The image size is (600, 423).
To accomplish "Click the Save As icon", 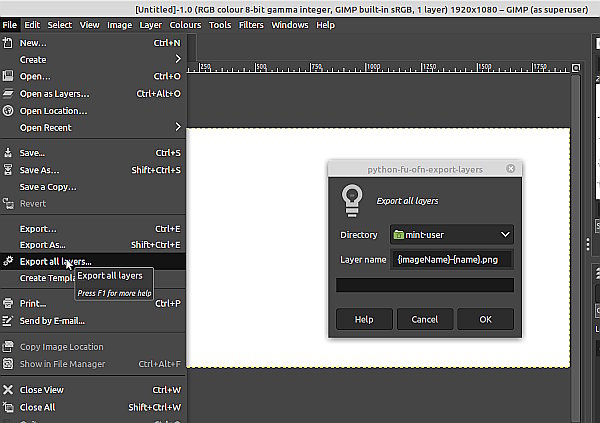I will coord(8,169).
